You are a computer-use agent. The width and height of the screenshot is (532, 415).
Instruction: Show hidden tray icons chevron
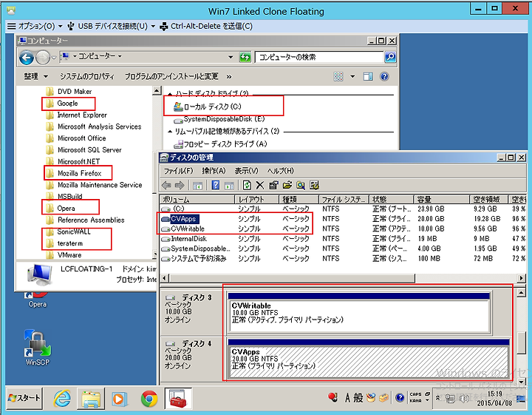point(438,398)
